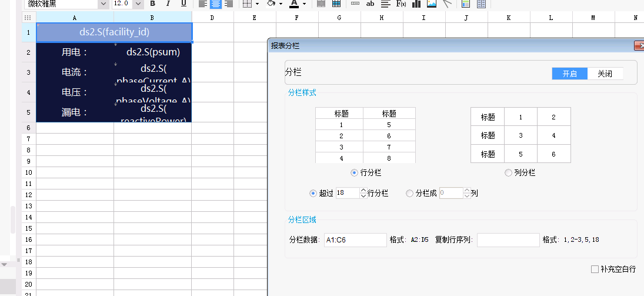The height and width of the screenshot is (296, 644).
Task: Click the blue table grid icon
Action: coord(336,4)
